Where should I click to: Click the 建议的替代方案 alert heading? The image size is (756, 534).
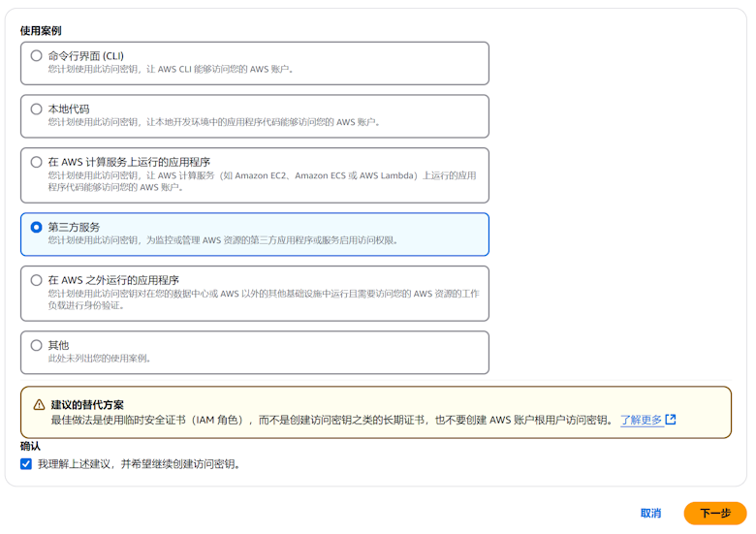coord(87,404)
